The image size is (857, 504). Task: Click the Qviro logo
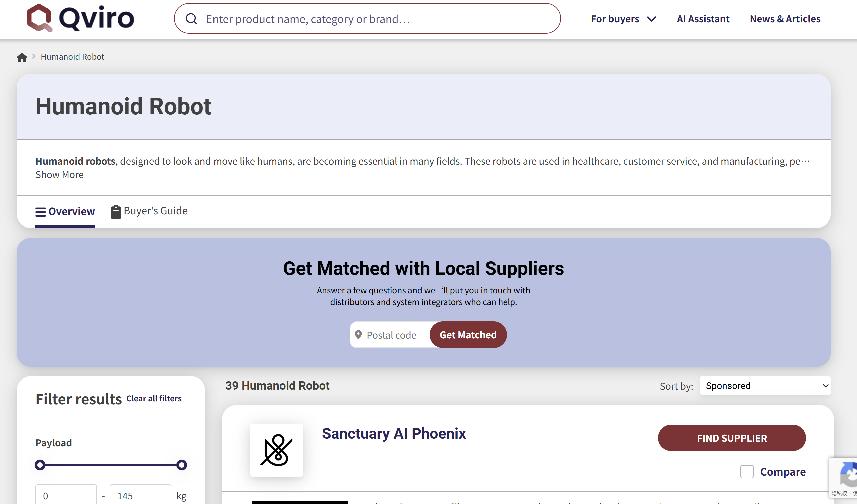pyautogui.click(x=80, y=18)
